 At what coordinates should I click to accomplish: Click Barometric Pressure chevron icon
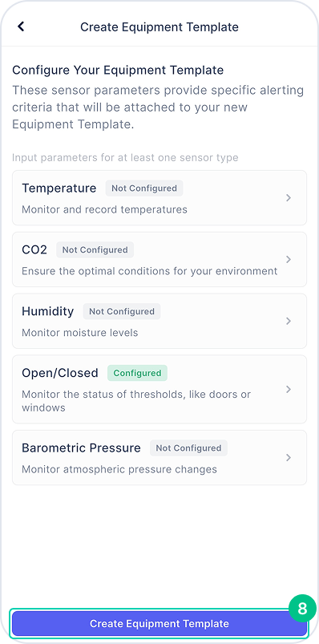[x=289, y=457]
